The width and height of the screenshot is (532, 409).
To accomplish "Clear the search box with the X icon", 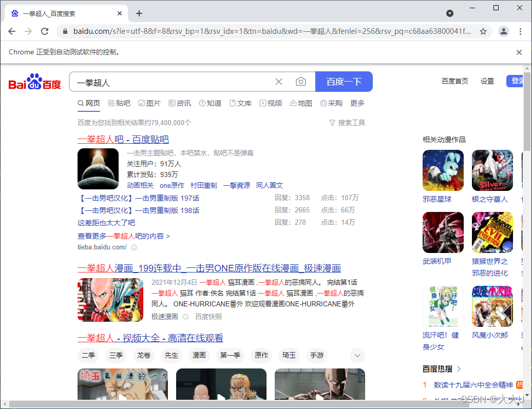I will [278, 82].
